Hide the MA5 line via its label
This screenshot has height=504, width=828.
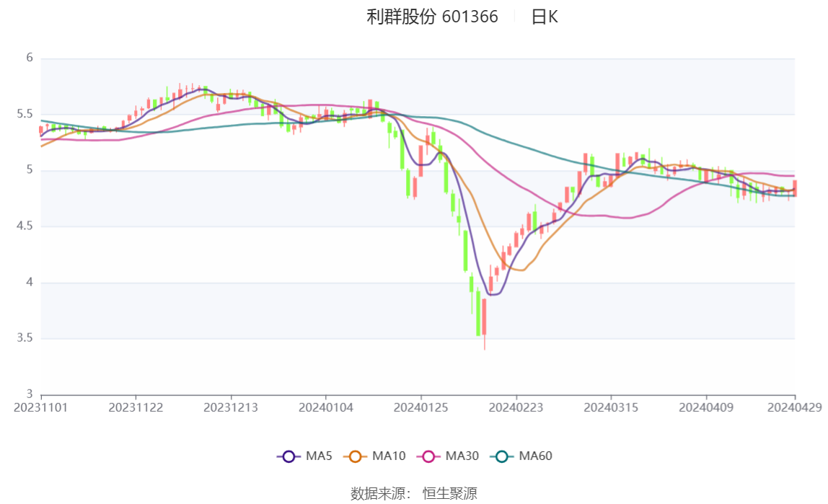319,456
